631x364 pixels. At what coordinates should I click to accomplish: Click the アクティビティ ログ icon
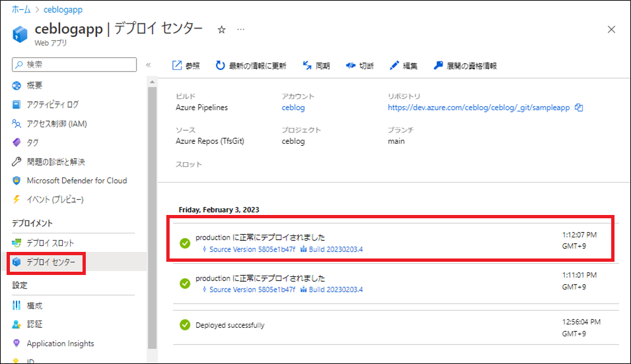point(17,105)
